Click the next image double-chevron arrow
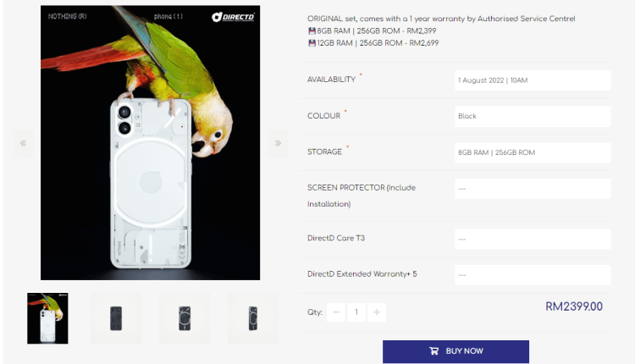The image size is (635, 364). (278, 143)
